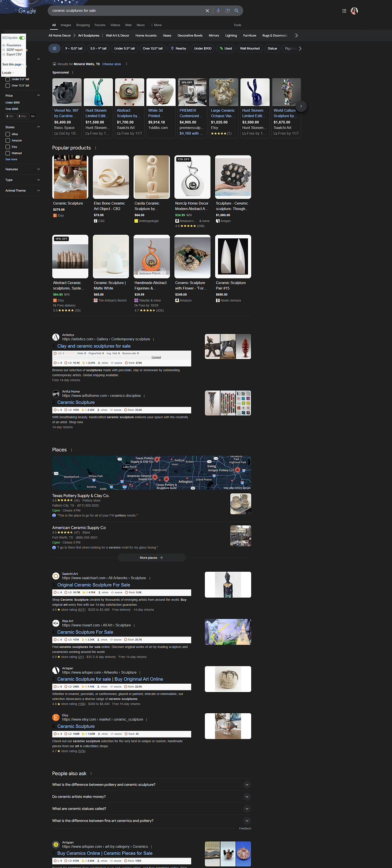Screen dimensions: 392x868
Task: Open three-dot menu for saatchiart.com result
Action: pyautogui.click(x=150, y=578)
